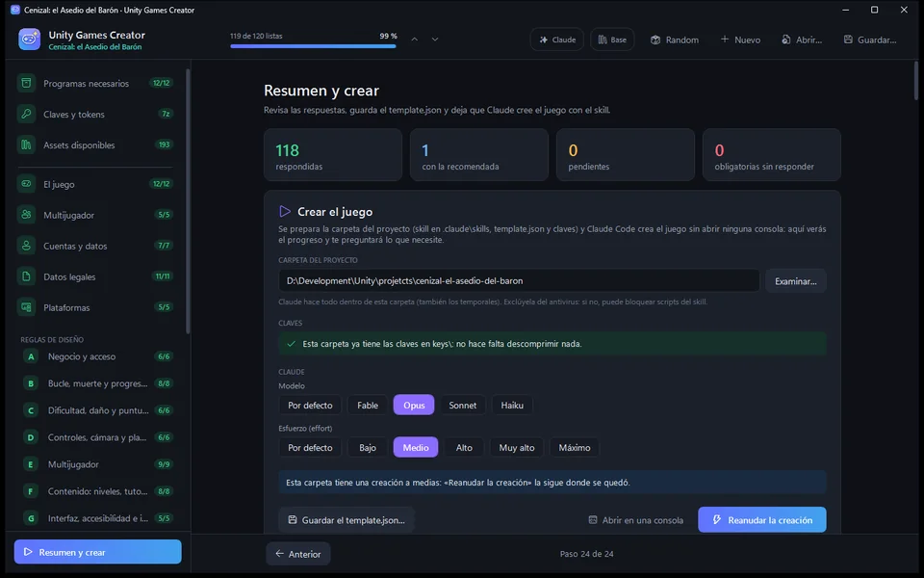
Task: Set effort to Alto
Action: point(464,448)
